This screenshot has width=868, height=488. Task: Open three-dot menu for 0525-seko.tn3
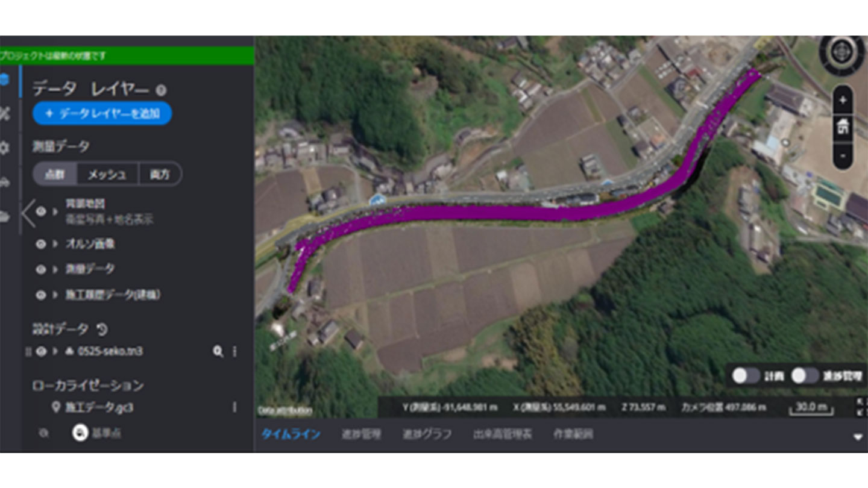click(234, 351)
